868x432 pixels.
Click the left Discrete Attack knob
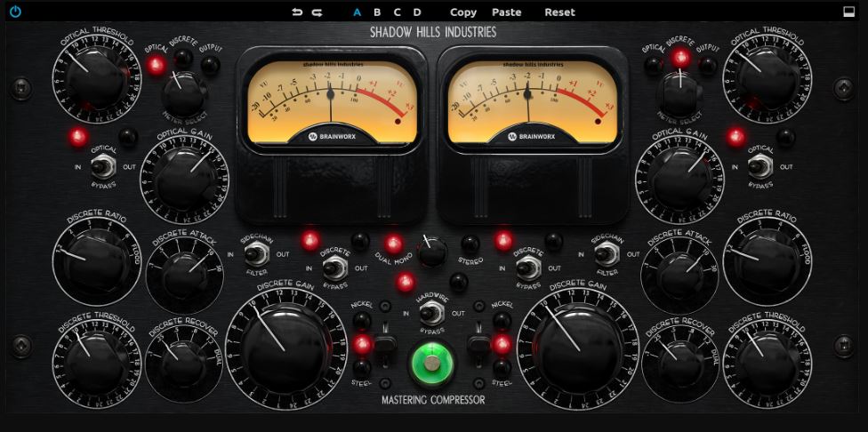184,274
